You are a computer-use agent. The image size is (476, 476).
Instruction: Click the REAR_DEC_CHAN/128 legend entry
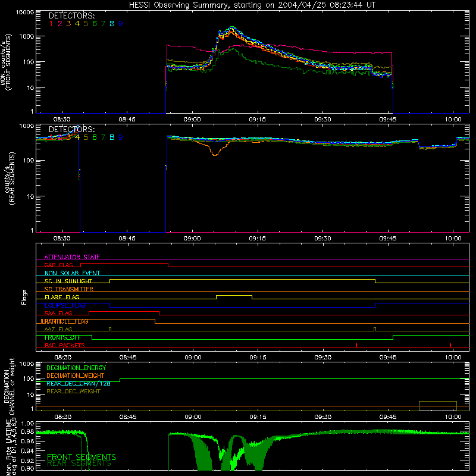[x=79, y=383]
